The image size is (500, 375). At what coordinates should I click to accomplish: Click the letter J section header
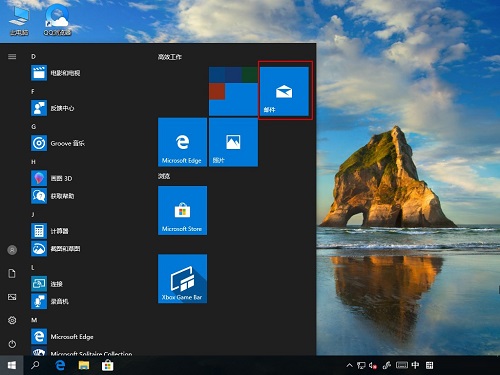(33, 214)
